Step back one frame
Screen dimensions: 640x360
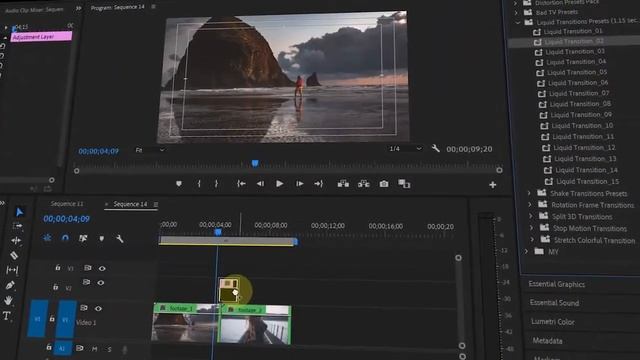pos(260,184)
